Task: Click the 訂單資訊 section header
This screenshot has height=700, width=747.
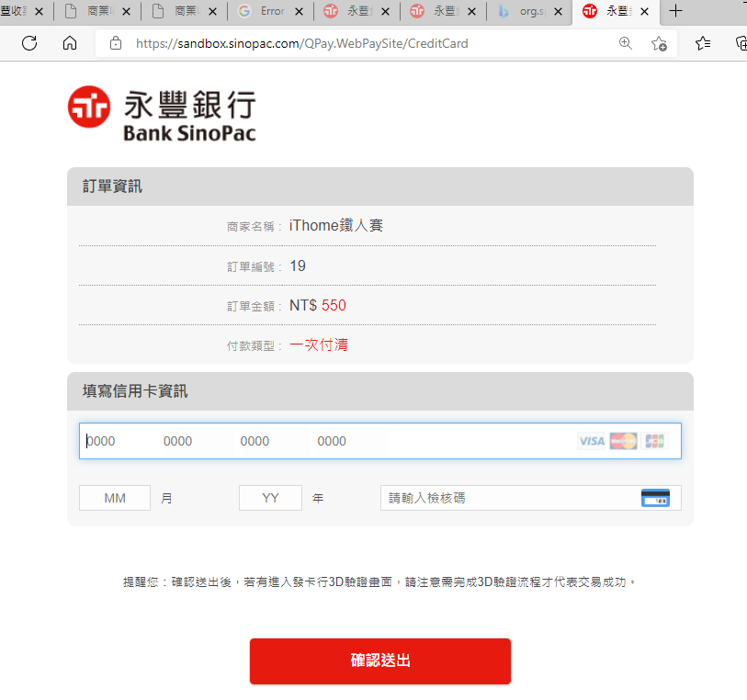Action: (x=380, y=186)
